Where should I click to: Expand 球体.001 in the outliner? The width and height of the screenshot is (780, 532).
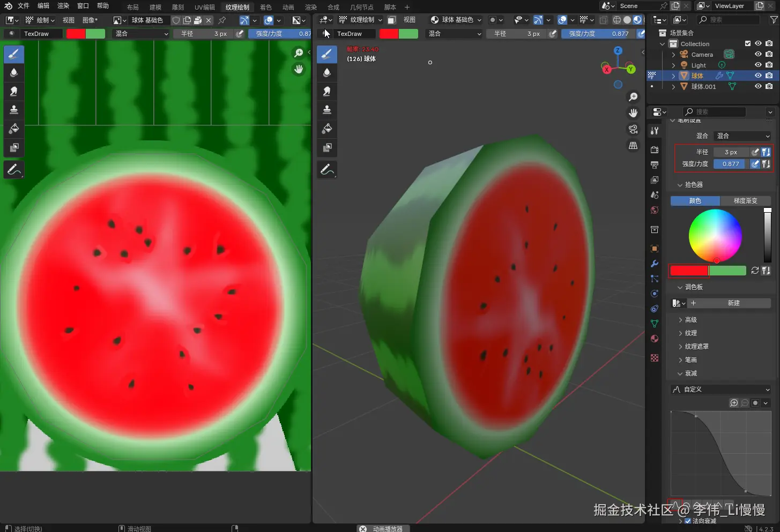pos(673,87)
